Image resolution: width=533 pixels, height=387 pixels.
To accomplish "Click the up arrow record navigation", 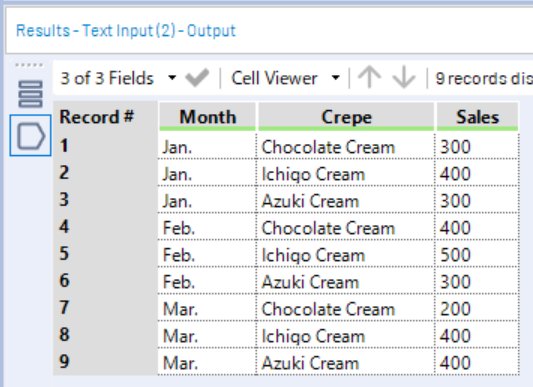I will (x=369, y=78).
